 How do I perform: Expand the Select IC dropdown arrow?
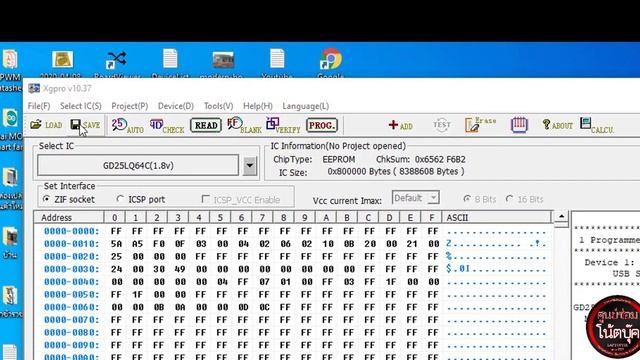(x=250, y=166)
